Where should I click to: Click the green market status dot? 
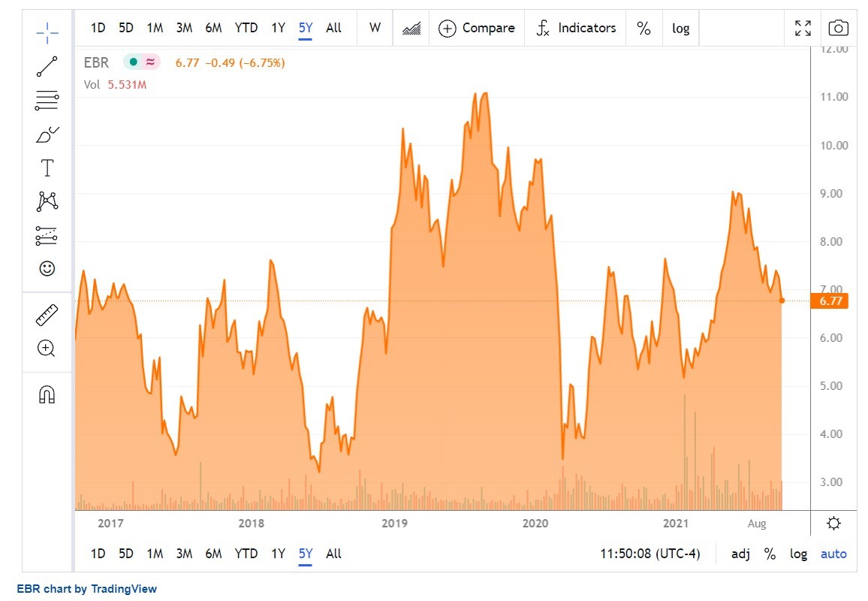click(x=133, y=62)
